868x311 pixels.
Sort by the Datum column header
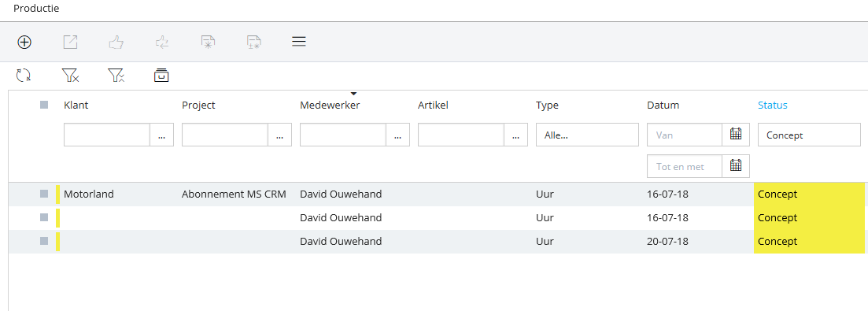tap(663, 106)
